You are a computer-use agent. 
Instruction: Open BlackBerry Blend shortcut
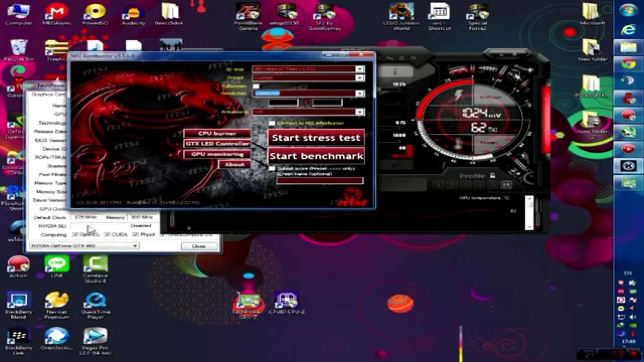tap(19, 306)
